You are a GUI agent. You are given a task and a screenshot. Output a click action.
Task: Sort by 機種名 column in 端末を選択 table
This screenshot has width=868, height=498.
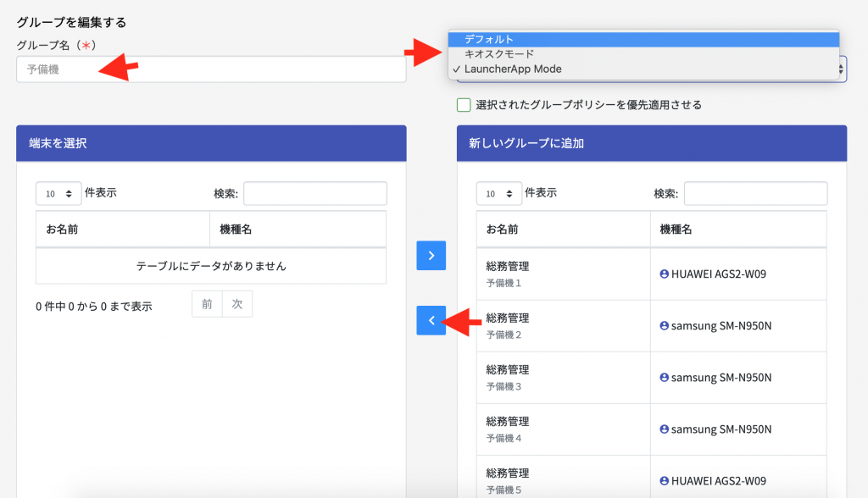tap(298, 229)
